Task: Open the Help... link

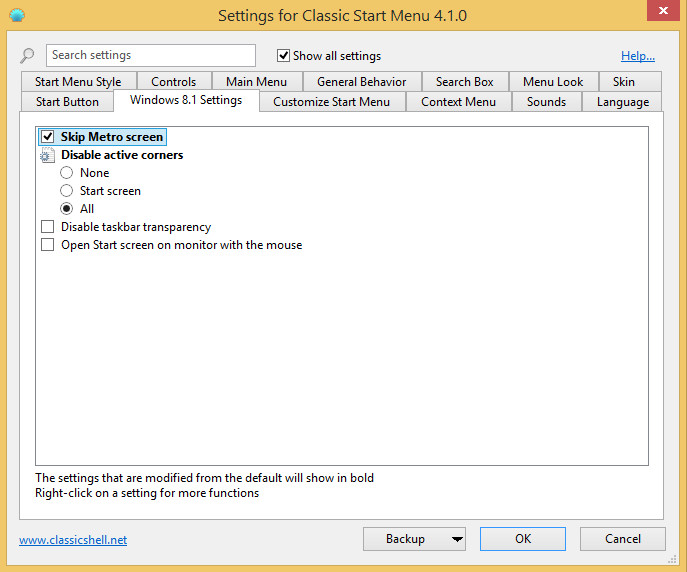Action: [637, 56]
